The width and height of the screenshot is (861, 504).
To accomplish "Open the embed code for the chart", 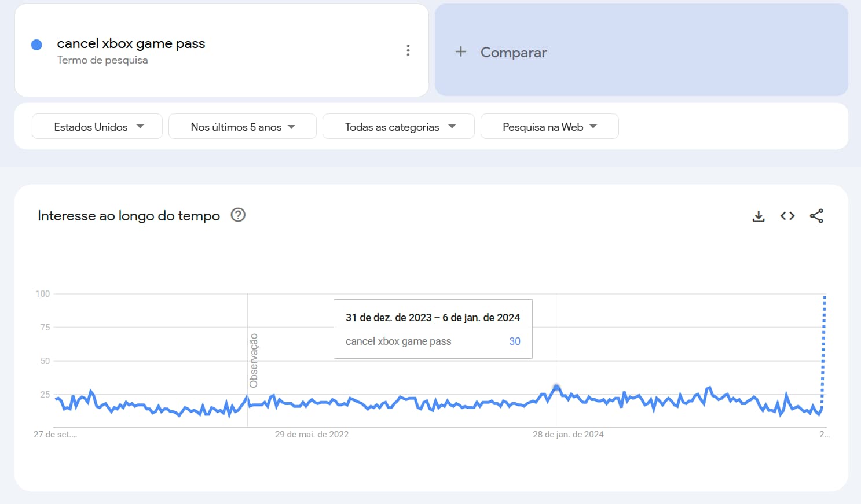I will [787, 216].
